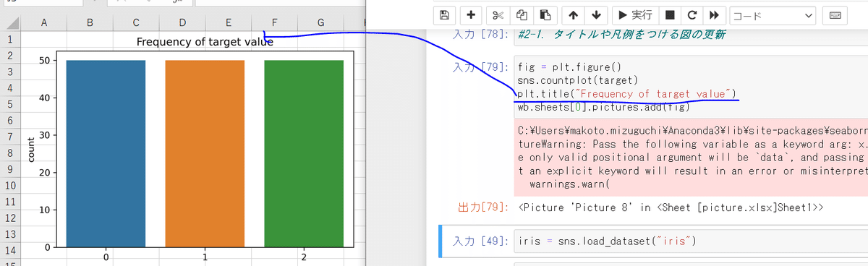Image resolution: width=868 pixels, height=266 pixels.
Task: Stop the kernel with the square icon
Action: [670, 14]
